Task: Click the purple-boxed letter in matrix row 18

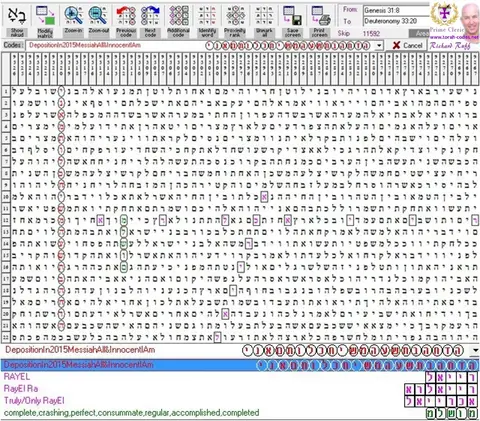Action: (x=233, y=291)
